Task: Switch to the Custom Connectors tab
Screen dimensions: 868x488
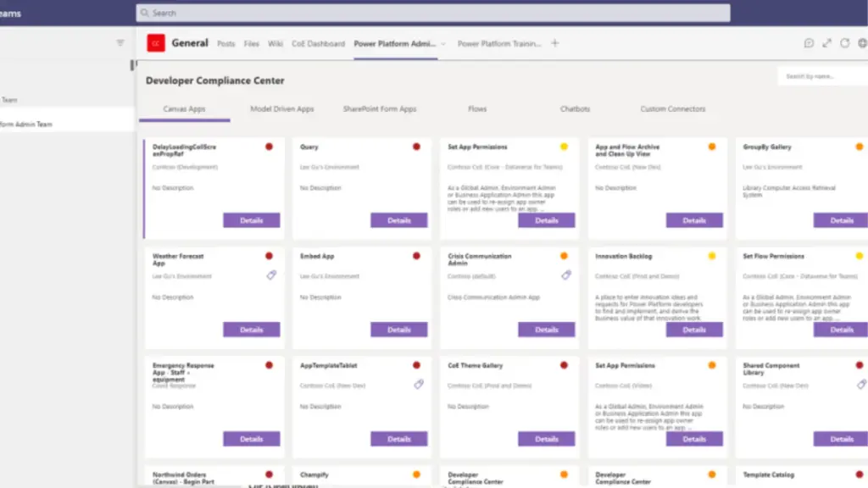Action: tap(673, 109)
